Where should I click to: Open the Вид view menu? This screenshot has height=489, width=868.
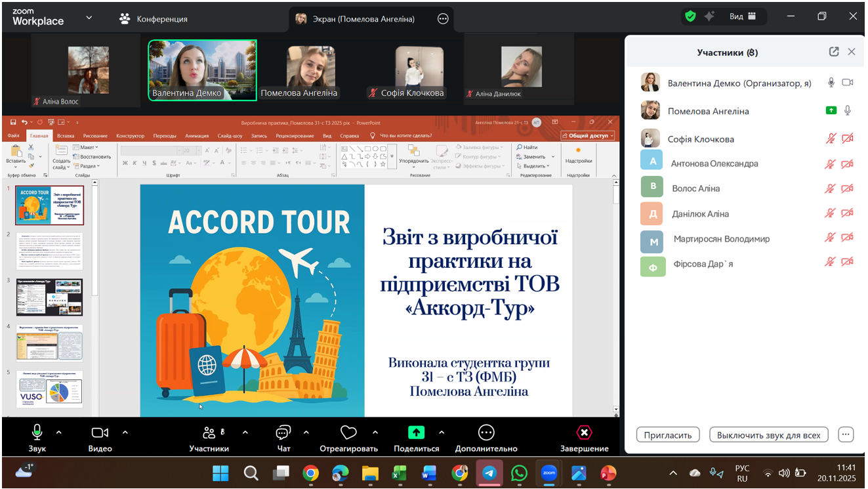coord(743,17)
